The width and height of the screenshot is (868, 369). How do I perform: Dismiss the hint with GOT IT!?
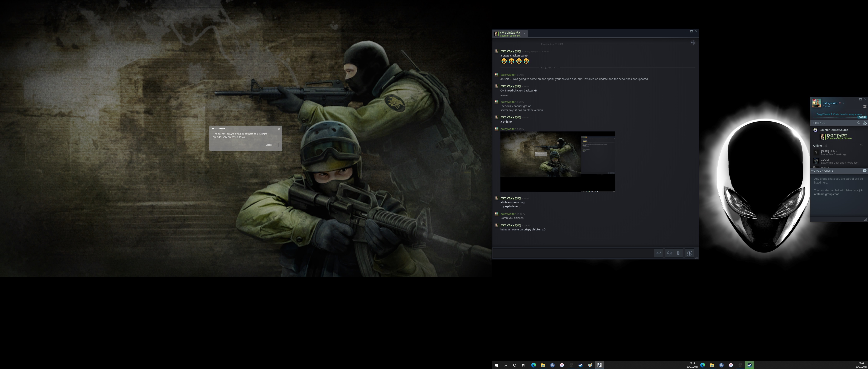point(862,117)
